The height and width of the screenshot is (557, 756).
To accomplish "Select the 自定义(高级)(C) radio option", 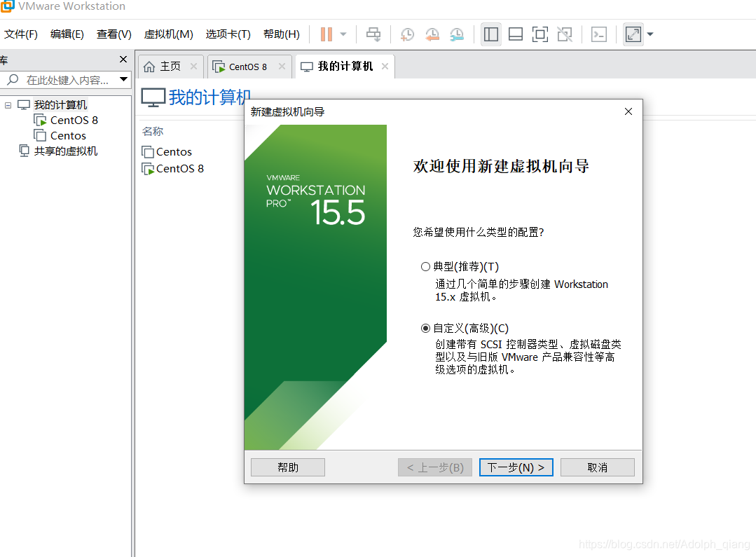I will [x=425, y=329].
